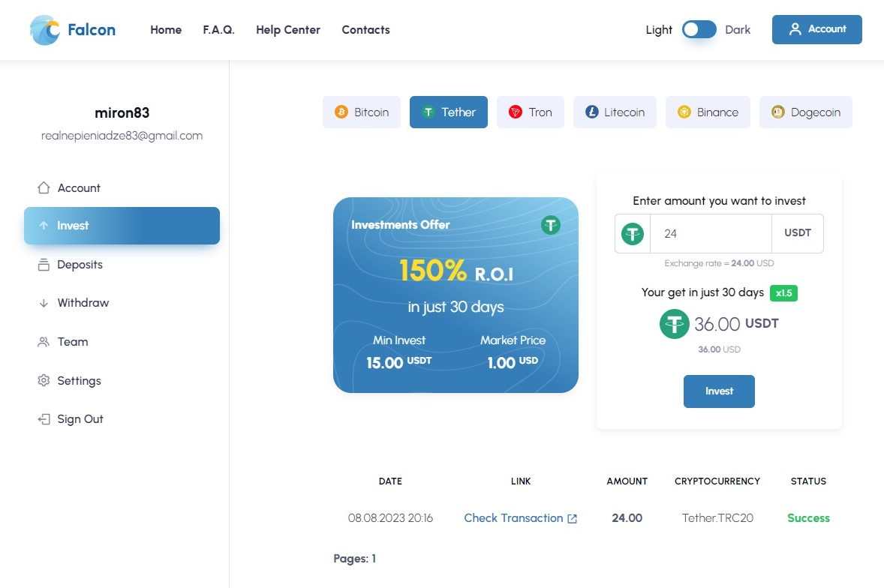Click the investment amount input field
Screen dimensions: 884x588
711,234
